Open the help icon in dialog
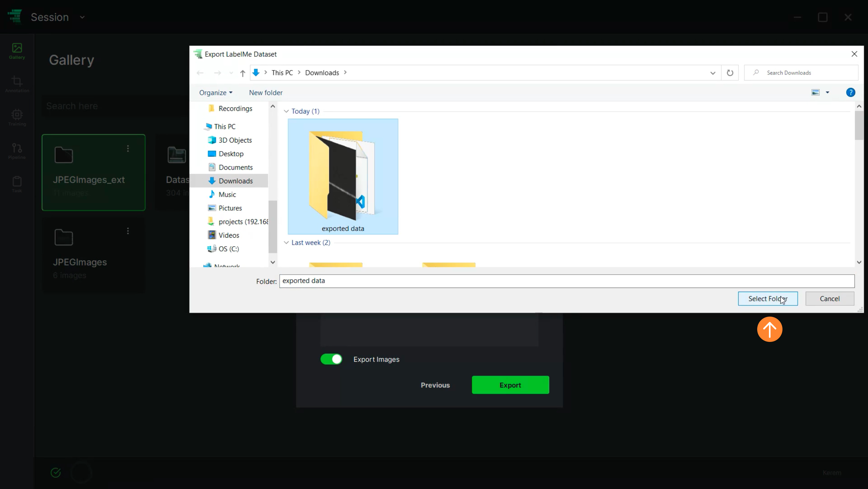This screenshot has height=489, width=868. (x=850, y=93)
